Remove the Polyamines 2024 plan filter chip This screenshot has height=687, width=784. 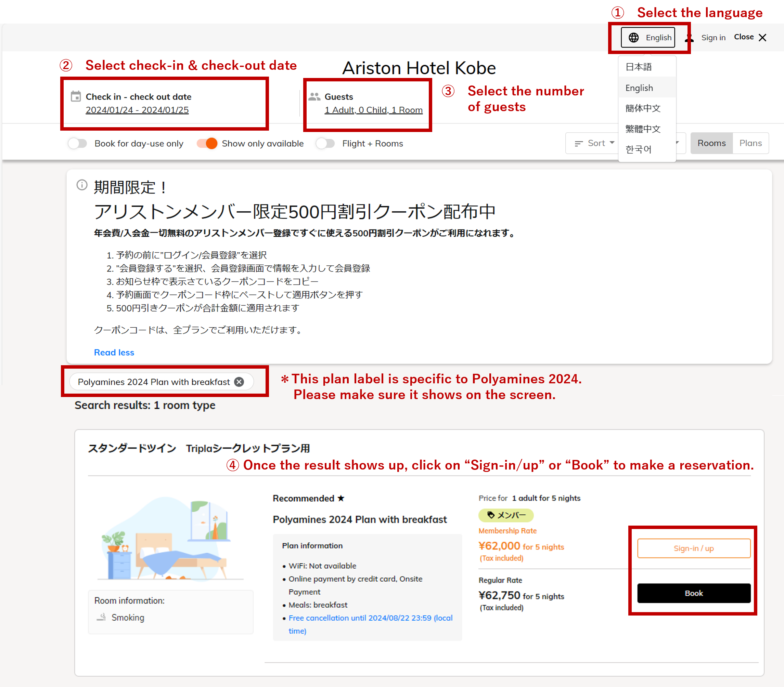[239, 382]
